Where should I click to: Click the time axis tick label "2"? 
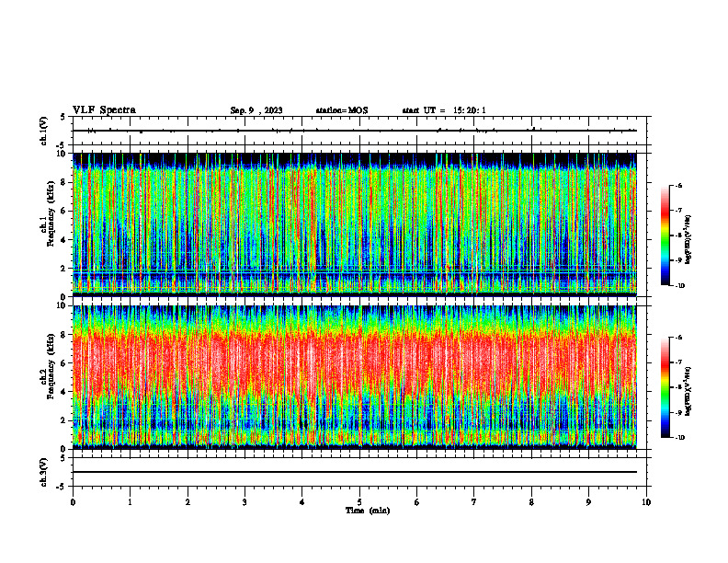188,502
